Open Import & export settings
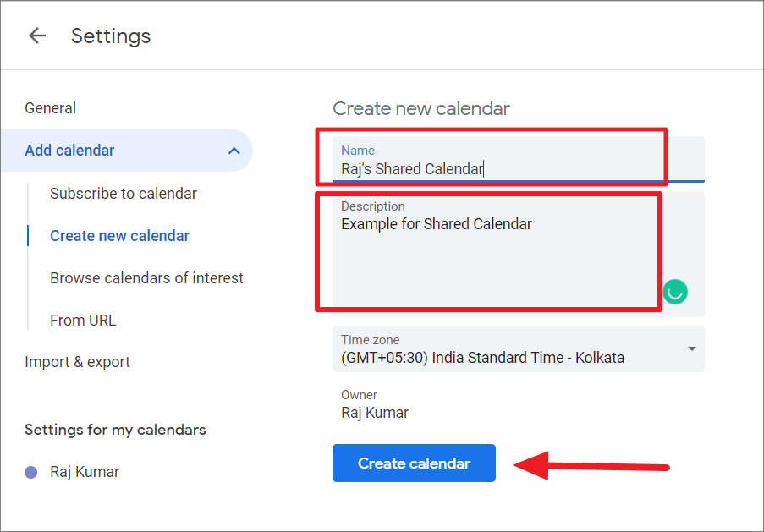Image resolution: width=764 pixels, height=532 pixels. (77, 361)
